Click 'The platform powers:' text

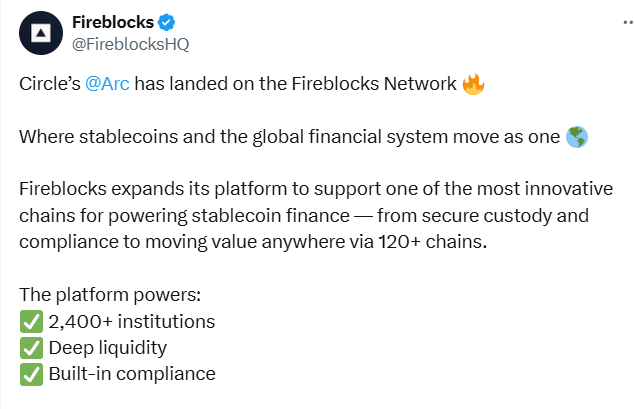tap(110, 295)
